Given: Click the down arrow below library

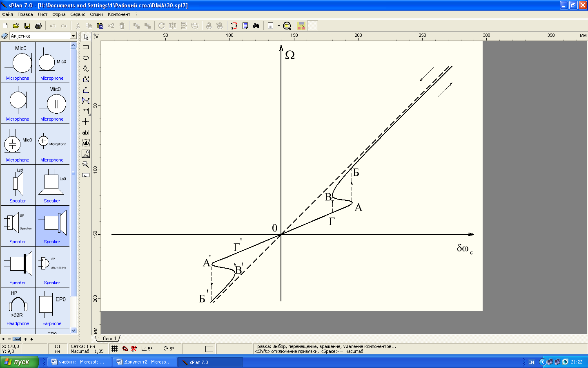Looking at the screenshot, I should (31, 339).
